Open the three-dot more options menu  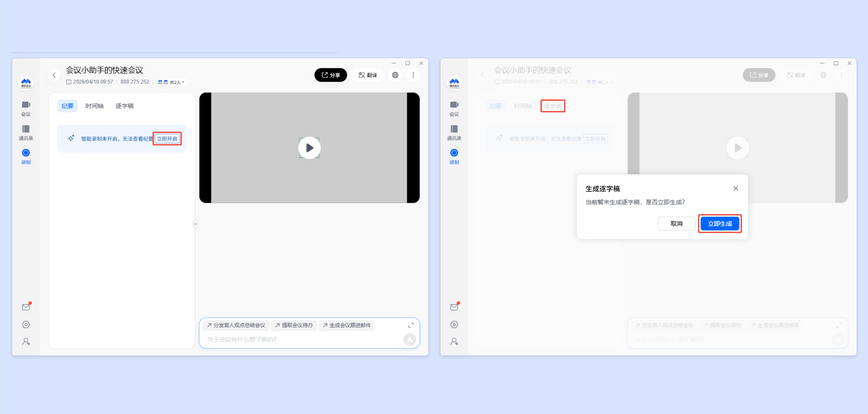[x=413, y=75]
